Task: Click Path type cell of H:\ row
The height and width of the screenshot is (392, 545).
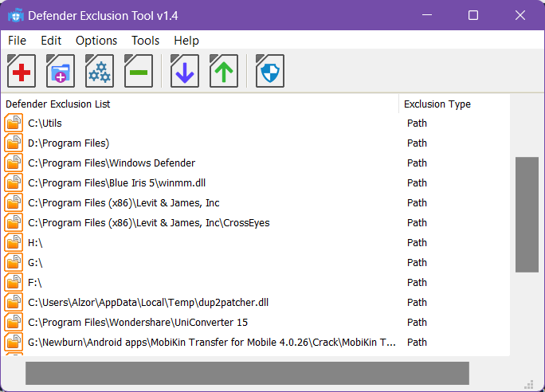Action: [x=417, y=242]
